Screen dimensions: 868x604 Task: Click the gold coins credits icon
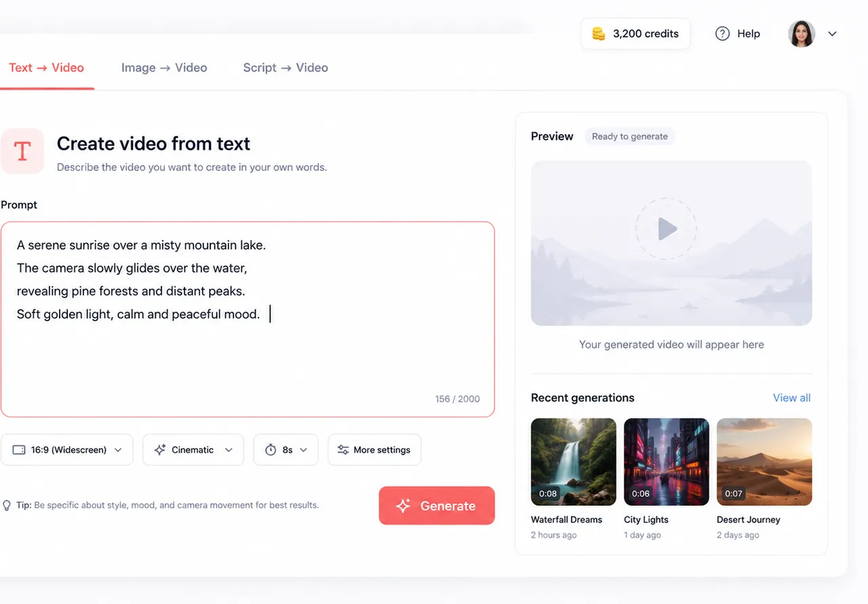click(599, 34)
